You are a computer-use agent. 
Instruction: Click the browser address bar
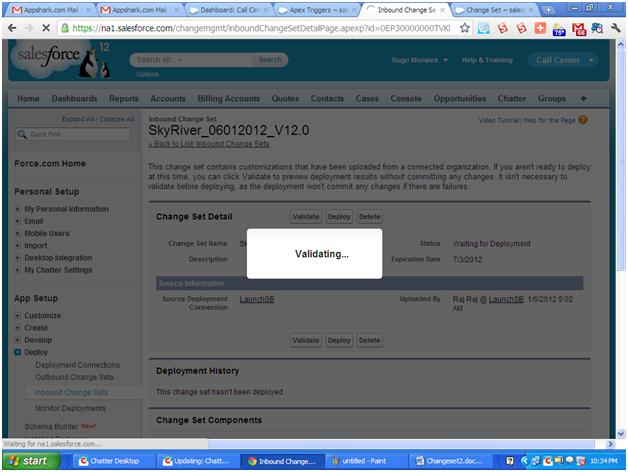coord(260,28)
